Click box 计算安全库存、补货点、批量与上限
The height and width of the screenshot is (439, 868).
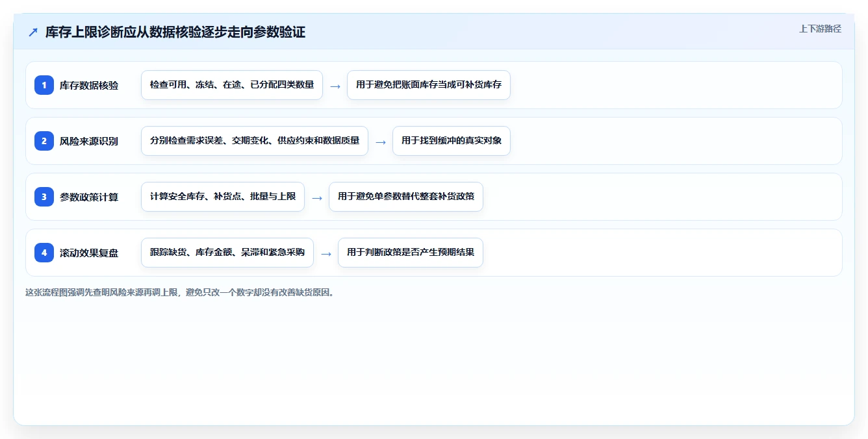tap(223, 197)
